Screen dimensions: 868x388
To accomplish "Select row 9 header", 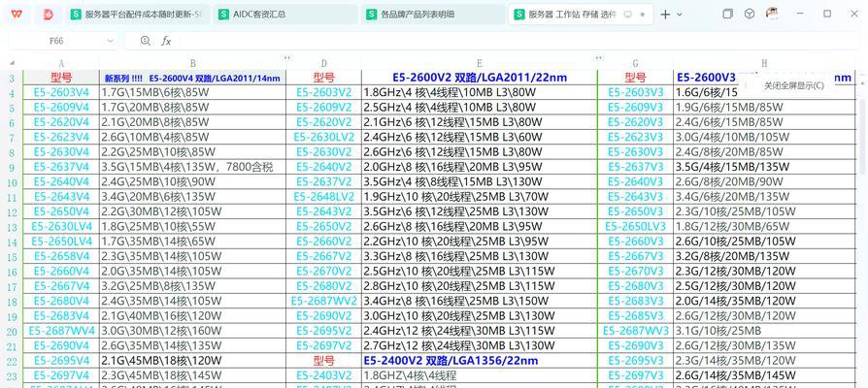I will pyautogui.click(x=12, y=167).
